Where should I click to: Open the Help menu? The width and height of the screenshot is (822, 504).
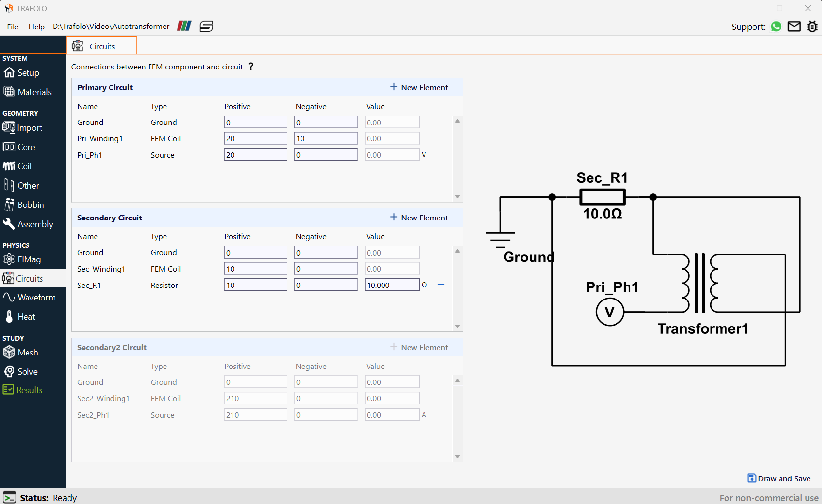(x=37, y=27)
